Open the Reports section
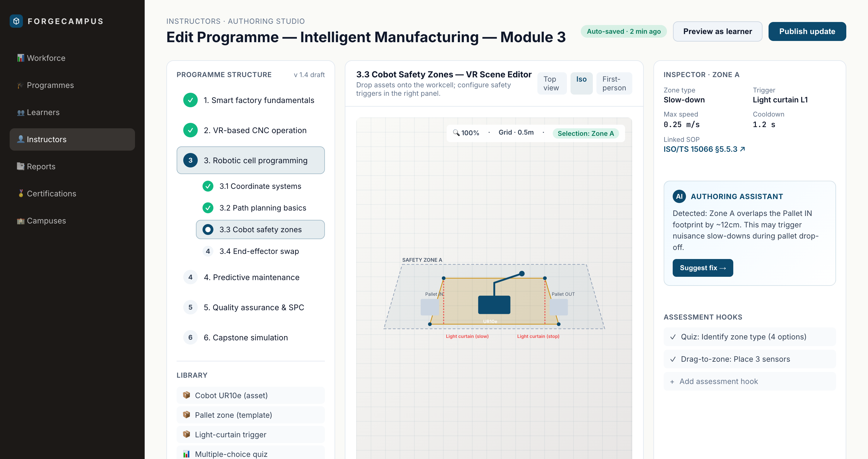Viewport: 868px width, 459px height. click(72, 167)
